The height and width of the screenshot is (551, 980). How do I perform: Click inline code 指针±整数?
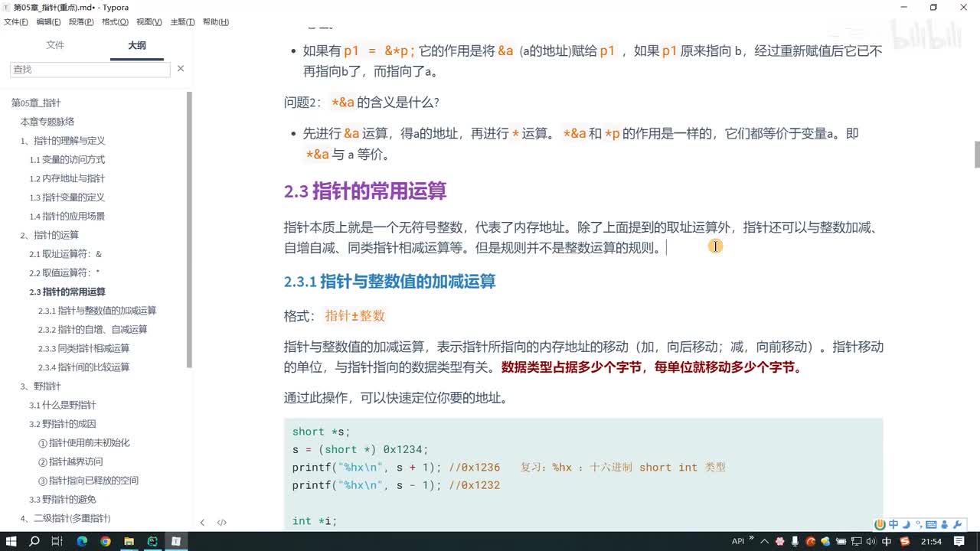tap(354, 315)
